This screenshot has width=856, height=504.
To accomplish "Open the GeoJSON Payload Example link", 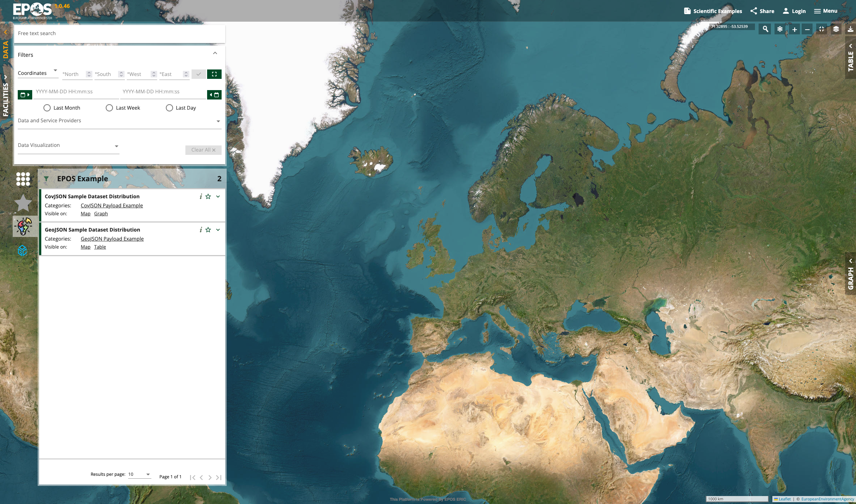I will point(112,238).
